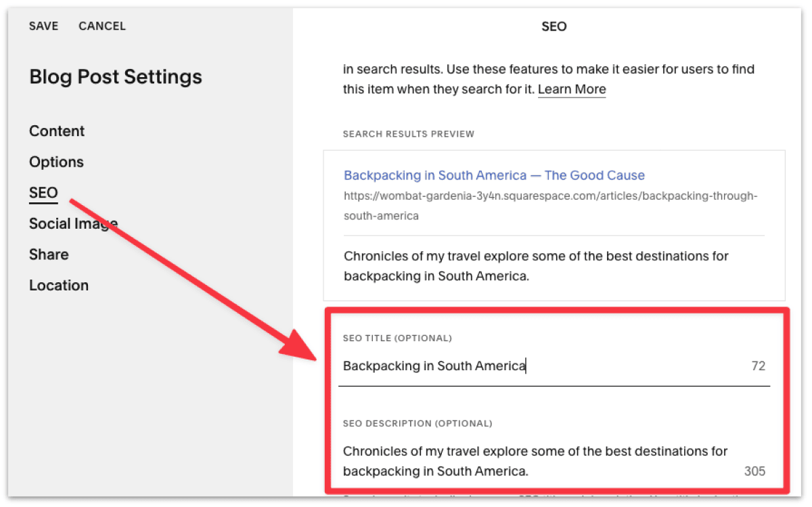Click the preview description text
Viewport: 812px width, 507px height.
[x=535, y=265]
